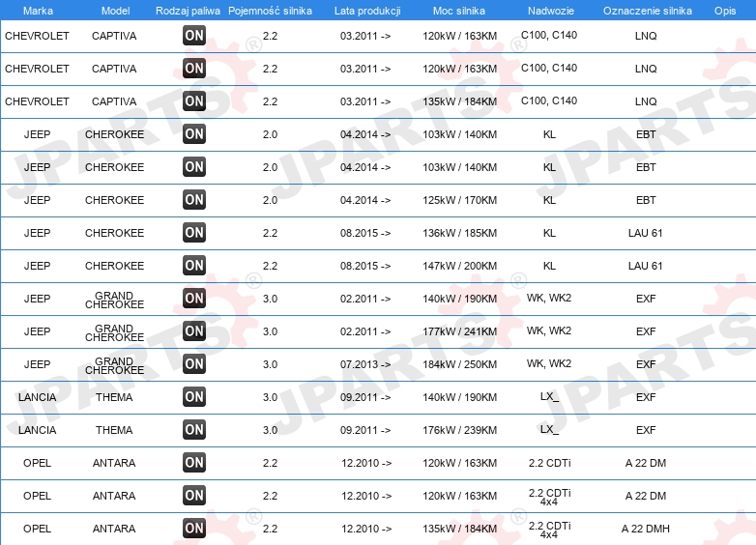Viewport: 756px width, 545px height.
Task: Click the ON icon for Cherokee 147kW / 200KM
Action: point(194,266)
